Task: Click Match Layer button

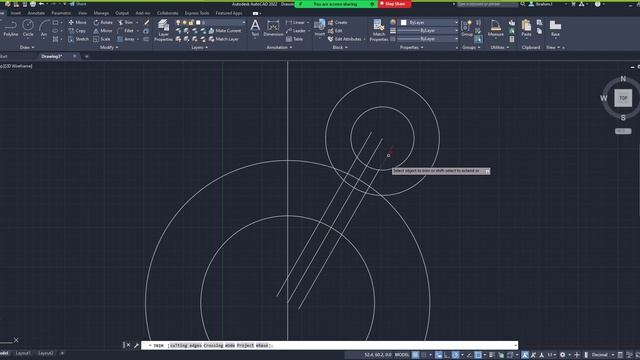Action: [223, 39]
